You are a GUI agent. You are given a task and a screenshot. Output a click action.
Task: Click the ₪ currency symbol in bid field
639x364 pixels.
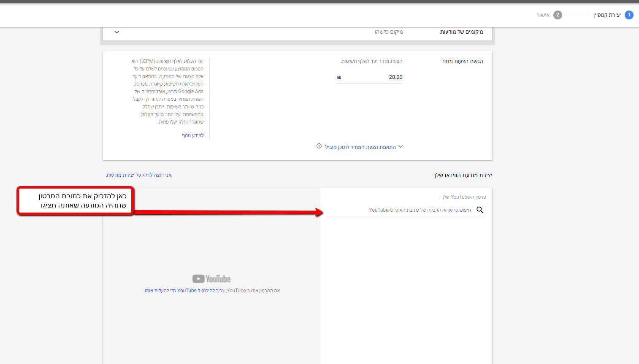(x=339, y=77)
